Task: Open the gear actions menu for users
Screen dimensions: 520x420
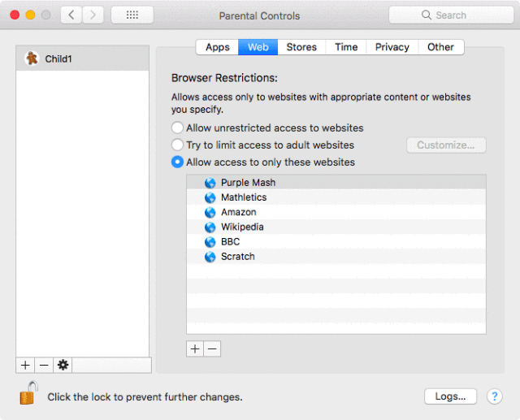Action: [63, 365]
